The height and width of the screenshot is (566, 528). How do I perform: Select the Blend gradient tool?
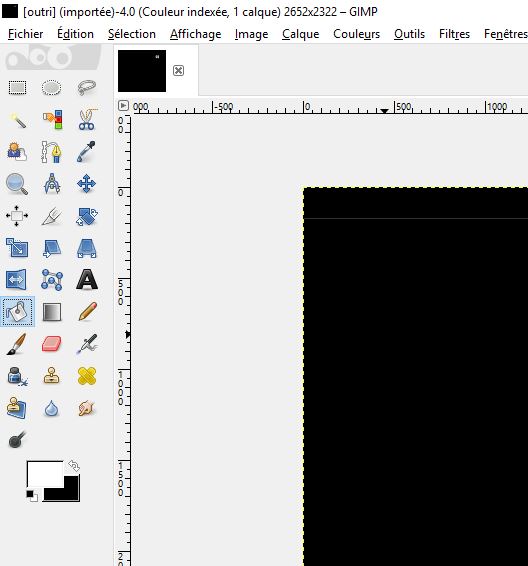(x=52, y=312)
